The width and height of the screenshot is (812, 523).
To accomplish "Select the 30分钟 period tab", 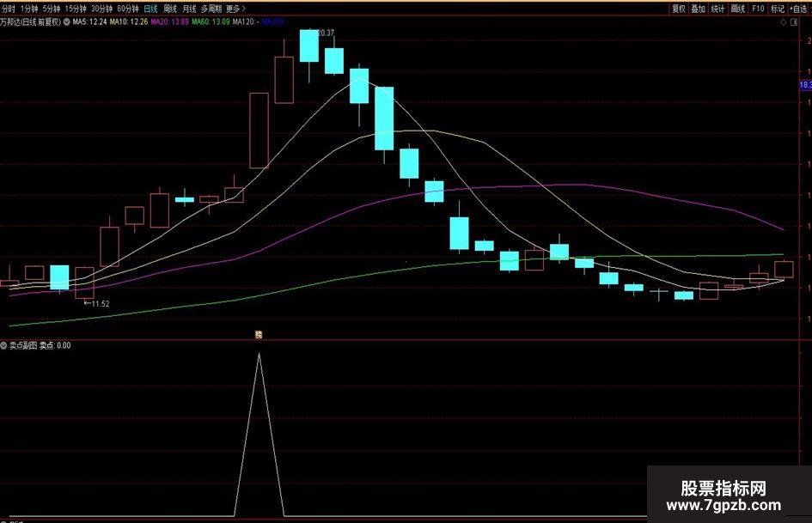I will pyautogui.click(x=102, y=9).
